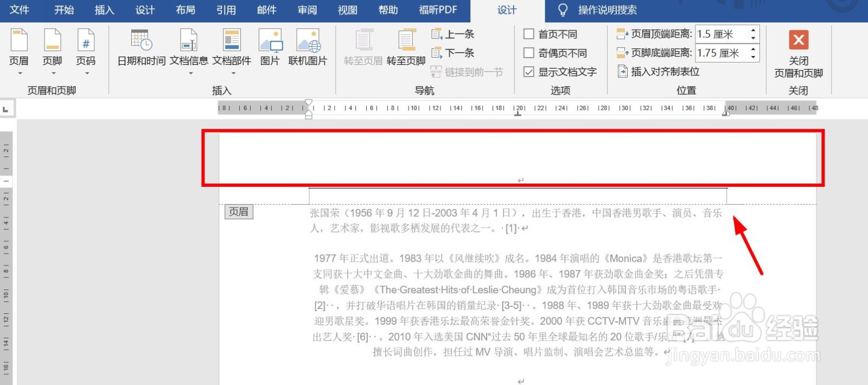
Task: Open the 页码 page number icon
Action: pos(86,41)
